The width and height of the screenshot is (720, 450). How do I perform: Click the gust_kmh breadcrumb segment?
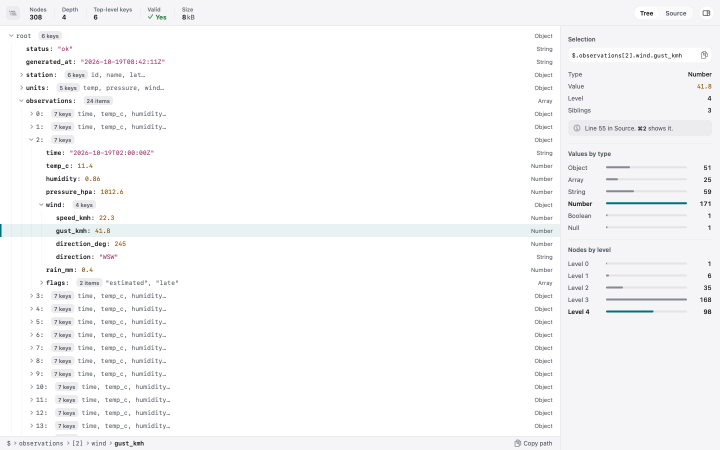129,443
